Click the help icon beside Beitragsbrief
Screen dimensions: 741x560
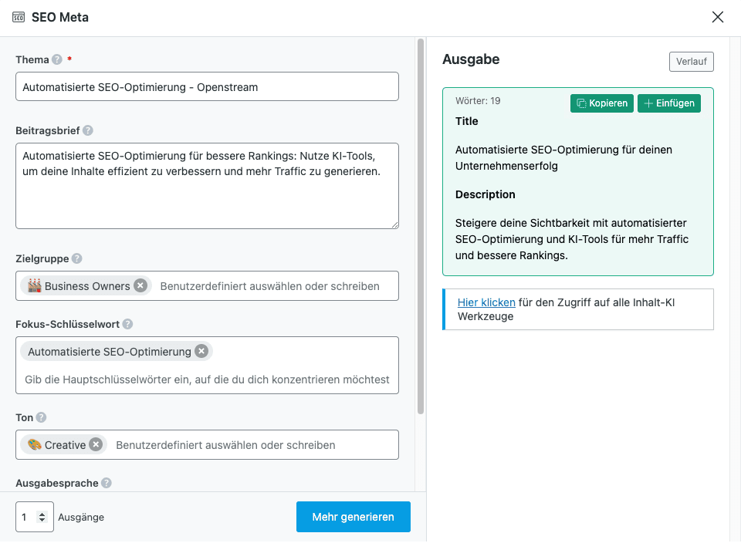88,131
